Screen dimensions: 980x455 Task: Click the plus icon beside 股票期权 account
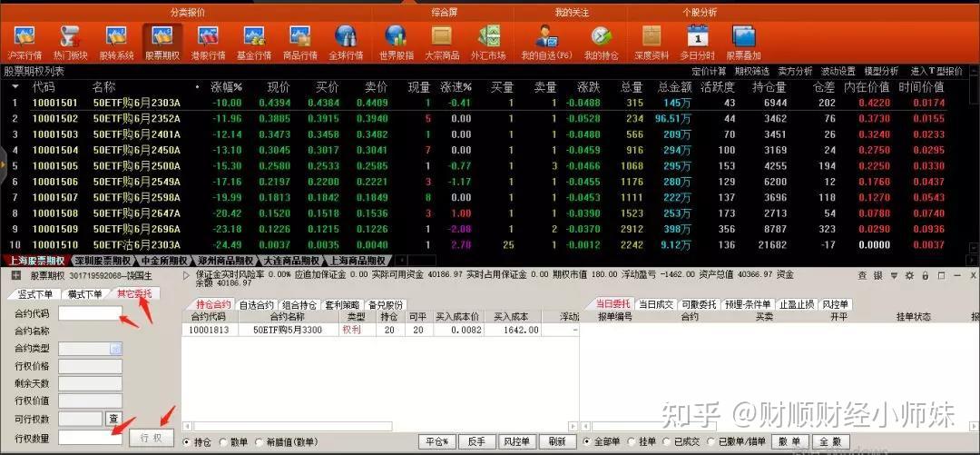(x=16, y=275)
